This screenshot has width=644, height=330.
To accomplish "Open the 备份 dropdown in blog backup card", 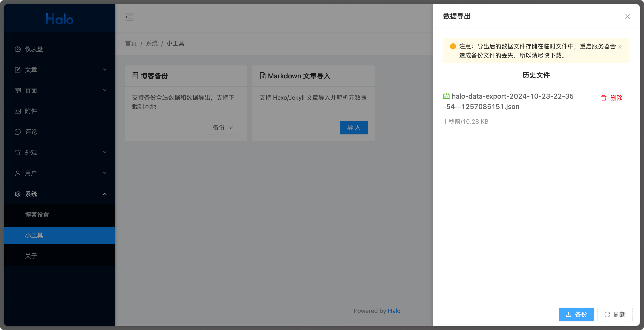I will [223, 128].
